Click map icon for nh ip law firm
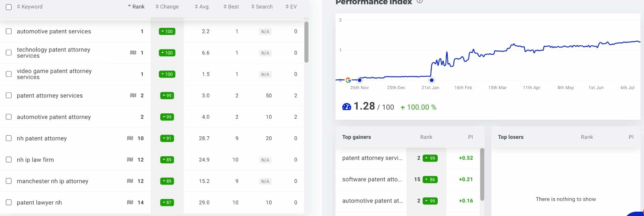The height and width of the screenshot is (216, 644). click(130, 160)
